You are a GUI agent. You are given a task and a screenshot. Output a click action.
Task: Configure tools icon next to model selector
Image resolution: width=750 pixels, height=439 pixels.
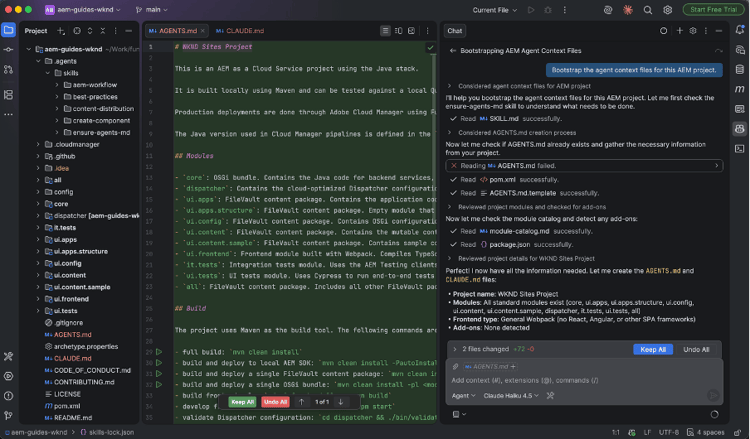pyautogui.click(x=551, y=395)
